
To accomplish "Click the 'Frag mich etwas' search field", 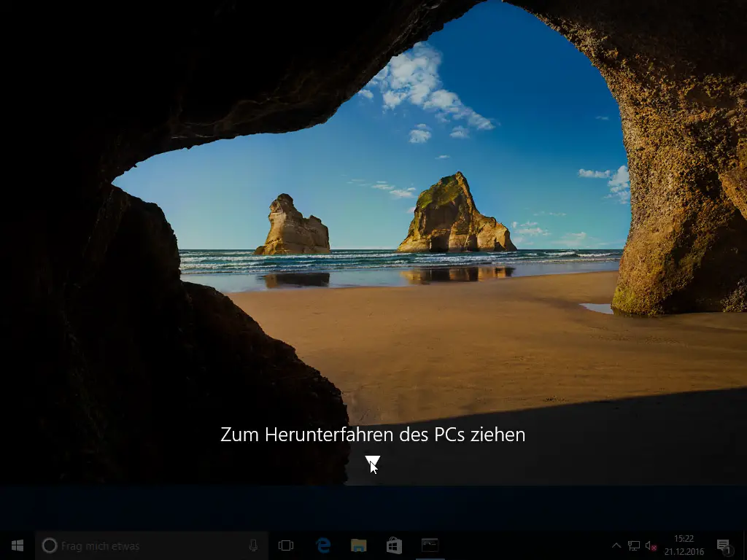I will pos(152,545).
